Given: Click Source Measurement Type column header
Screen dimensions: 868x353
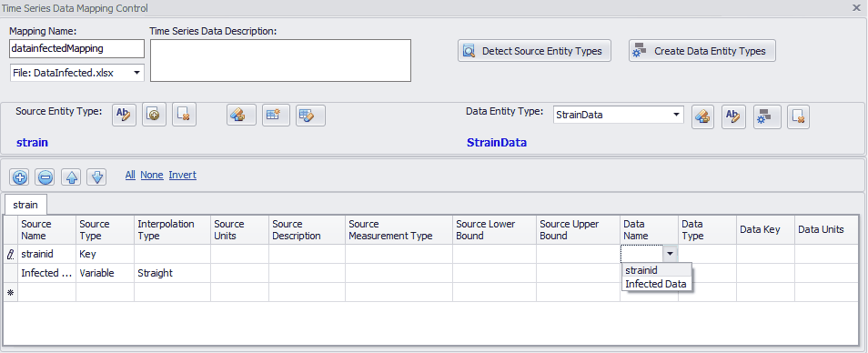Looking at the screenshot, I should [399, 229].
